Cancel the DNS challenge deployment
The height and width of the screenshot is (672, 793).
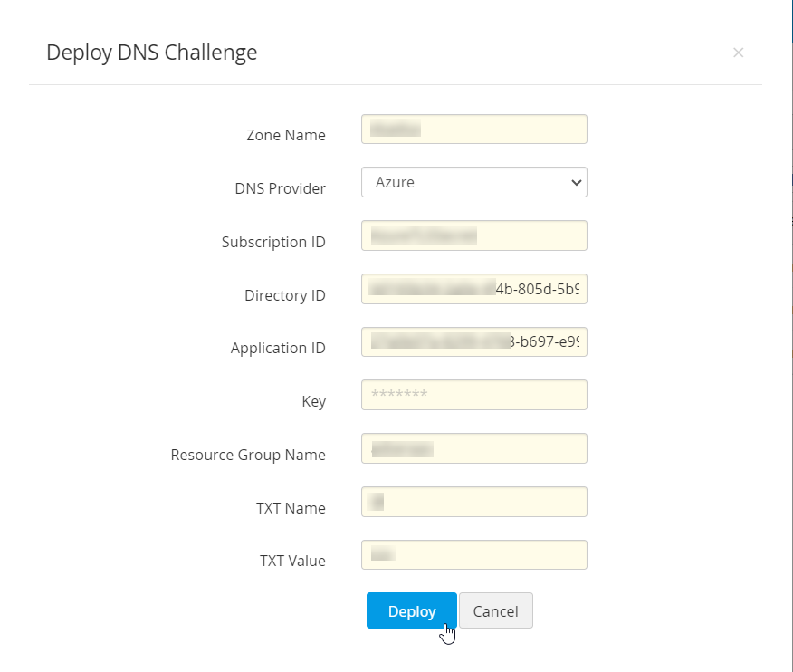point(495,611)
